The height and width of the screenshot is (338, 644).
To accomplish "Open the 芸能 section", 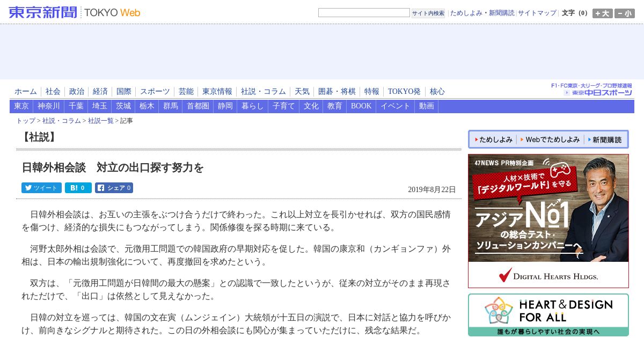I will [186, 92].
